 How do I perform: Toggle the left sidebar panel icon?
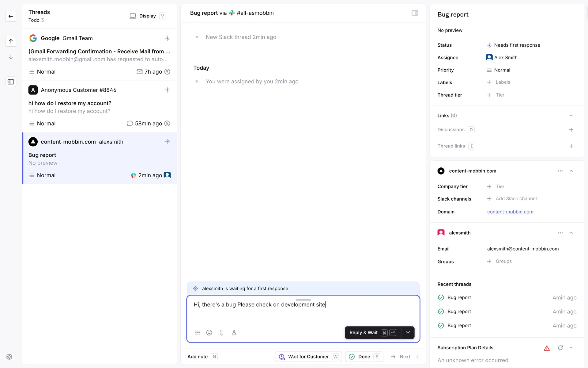pos(11,82)
